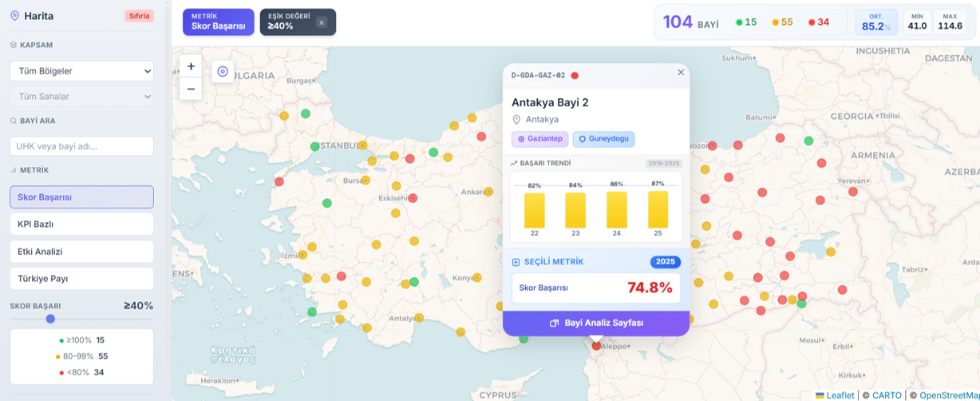Close the Antakya Bayi 2 popup
980x401 pixels.
click(681, 72)
